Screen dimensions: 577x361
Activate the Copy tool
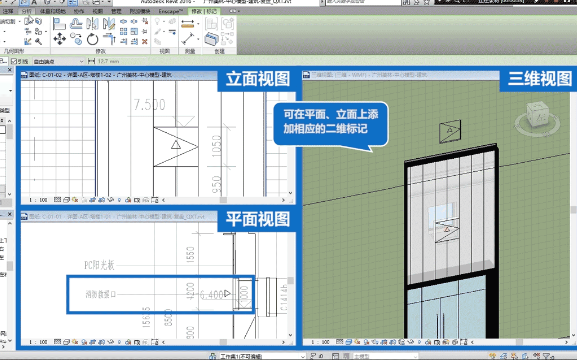pos(76,39)
